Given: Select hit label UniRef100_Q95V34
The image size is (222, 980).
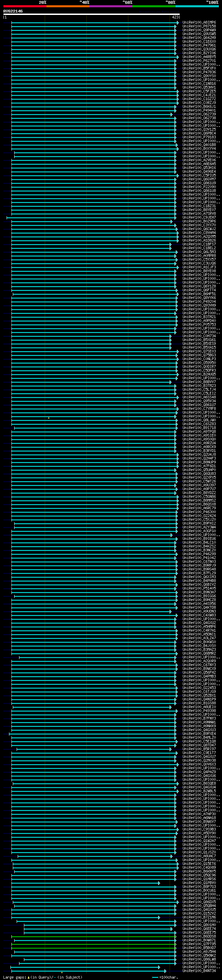Looking at the screenshot, I should 199,401.
